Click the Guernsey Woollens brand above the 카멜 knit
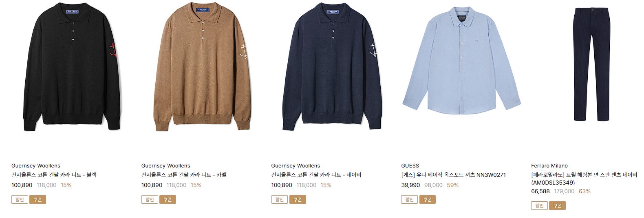Image resolution: width=644 pixels, height=218 pixels. point(165,166)
